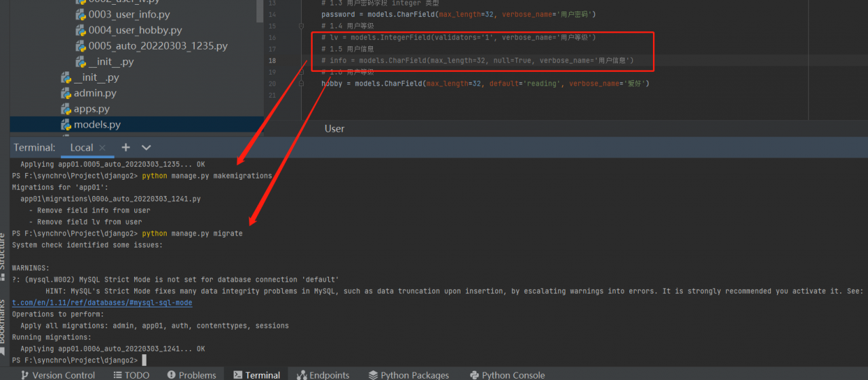Close the Local terminal session tab

click(102, 147)
